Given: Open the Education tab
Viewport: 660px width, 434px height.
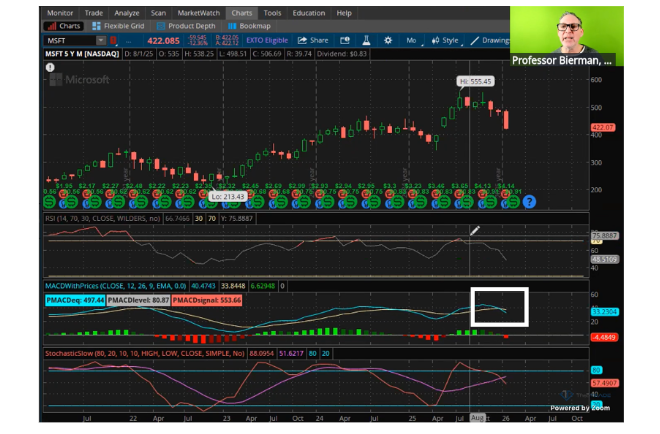Looking at the screenshot, I should pos(309,13).
